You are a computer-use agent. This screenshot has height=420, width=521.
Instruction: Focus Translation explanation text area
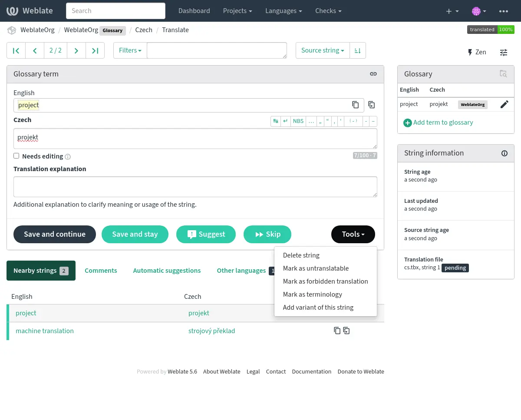click(195, 187)
